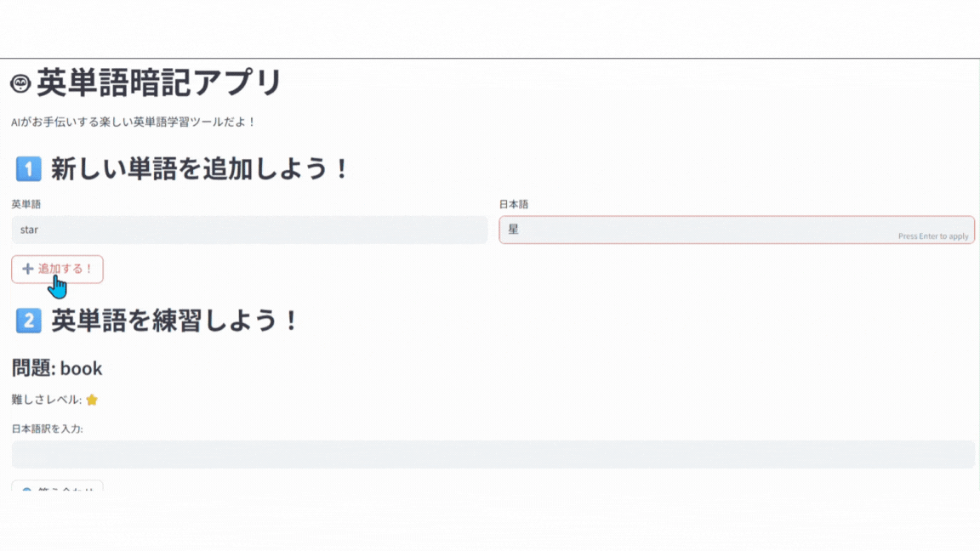Click the blue number 1 icon
This screenshot has width=980, height=551.
click(28, 169)
